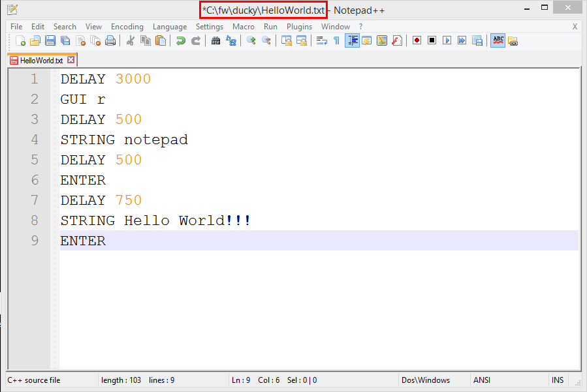Viewport: 587px width, 392px height.
Task: Print the document using the printer icon
Action: (110, 40)
